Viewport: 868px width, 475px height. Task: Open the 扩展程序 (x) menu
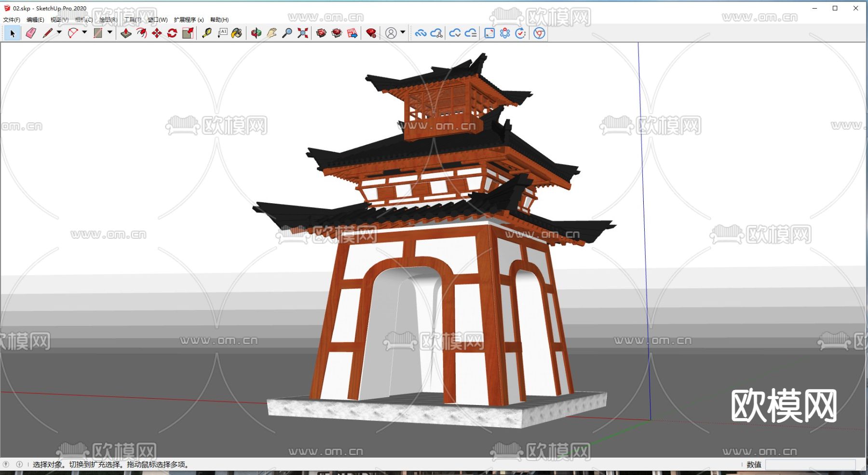[189, 20]
